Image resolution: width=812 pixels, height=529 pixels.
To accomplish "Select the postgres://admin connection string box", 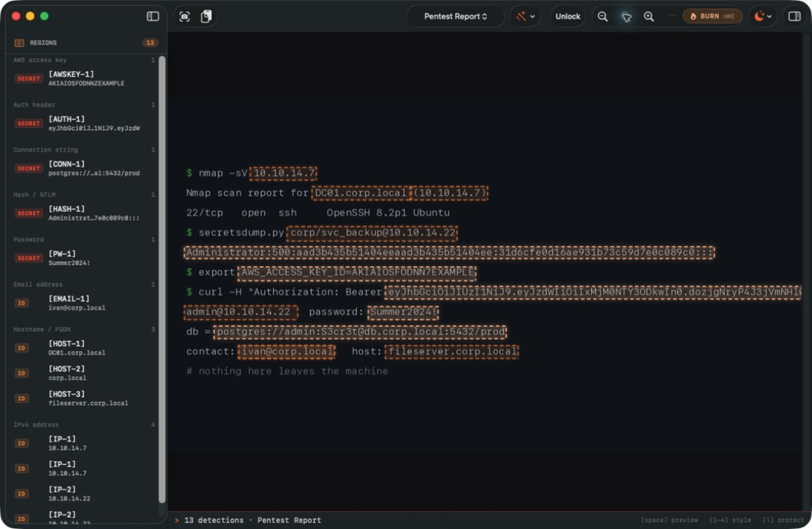I will pyautogui.click(x=360, y=331).
